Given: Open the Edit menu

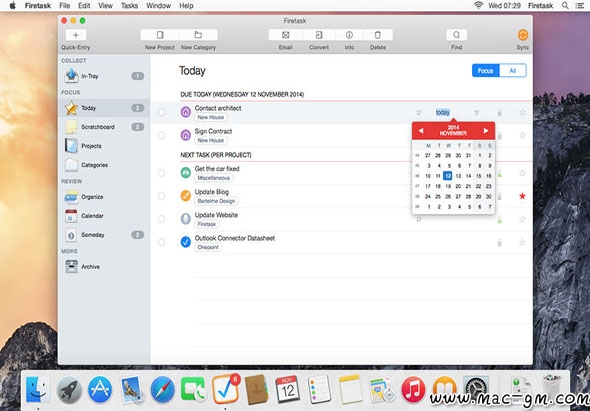Looking at the screenshot, I should point(84,6).
